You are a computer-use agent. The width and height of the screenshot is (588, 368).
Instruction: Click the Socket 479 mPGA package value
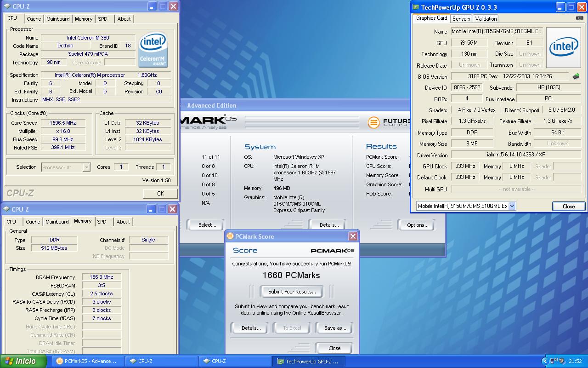[88, 54]
